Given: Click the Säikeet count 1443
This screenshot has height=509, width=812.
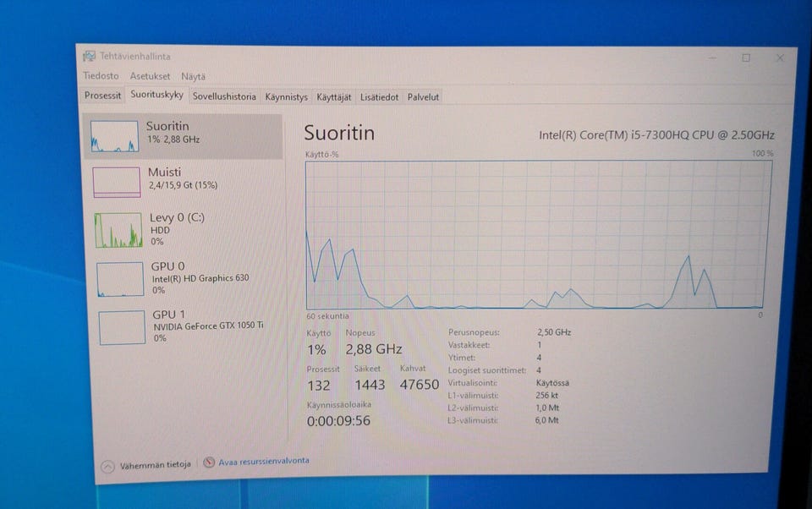Looking at the screenshot, I should [370, 385].
